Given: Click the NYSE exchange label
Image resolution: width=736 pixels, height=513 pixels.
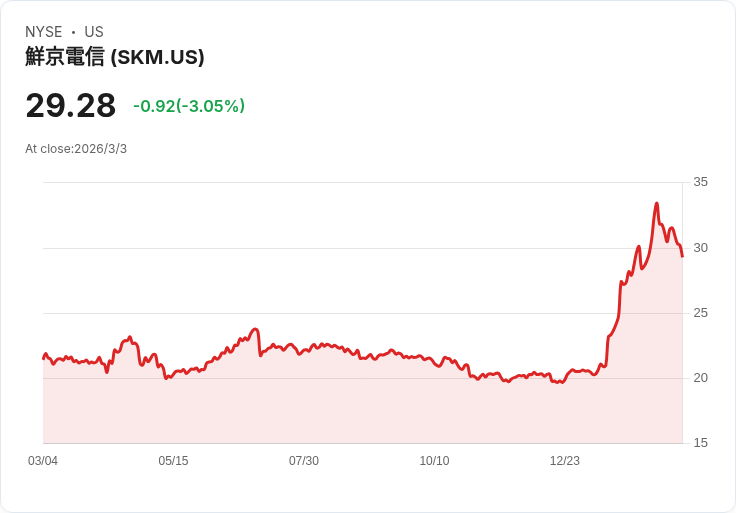Looking at the screenshot, I should 43,32.
